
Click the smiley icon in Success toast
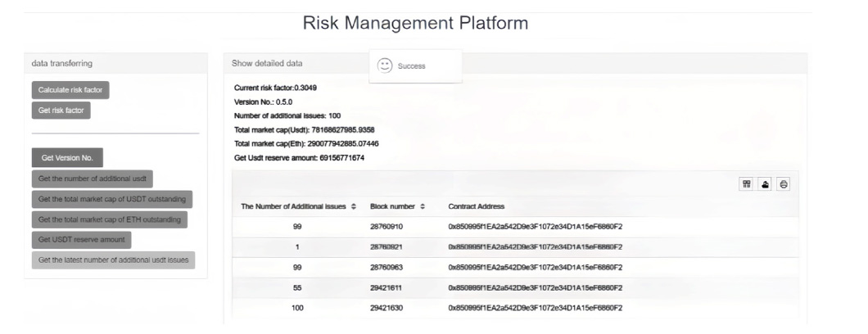pos(385,65)
